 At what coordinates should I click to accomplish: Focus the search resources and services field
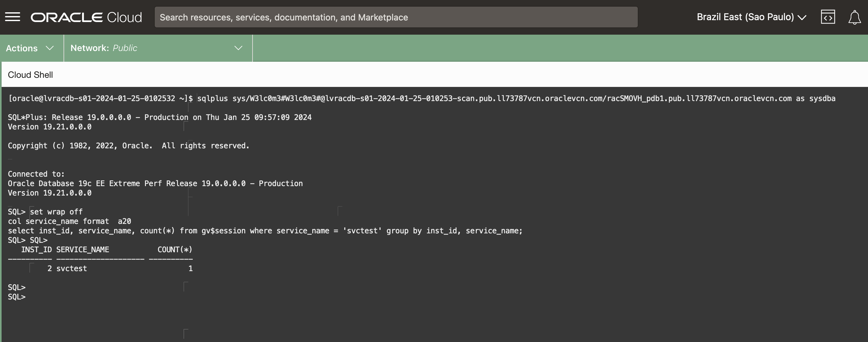click(x=396, y=17)
